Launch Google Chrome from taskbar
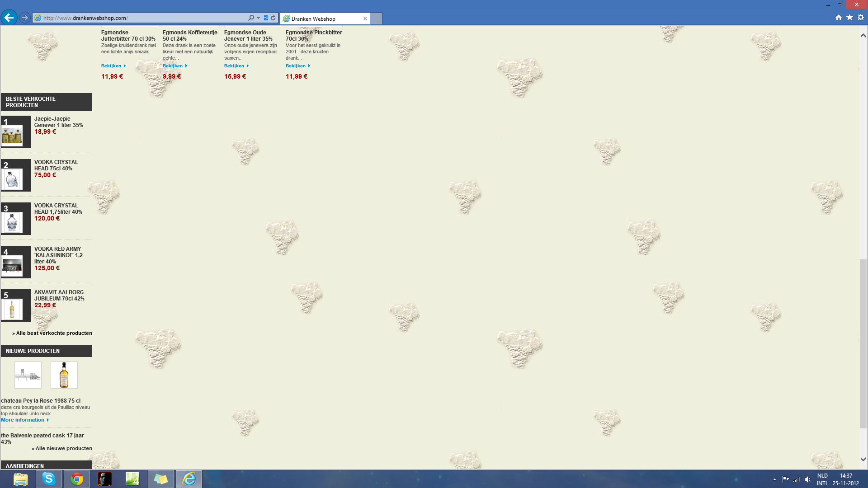Screen dimensions: 868x488 tap(77, 479)
